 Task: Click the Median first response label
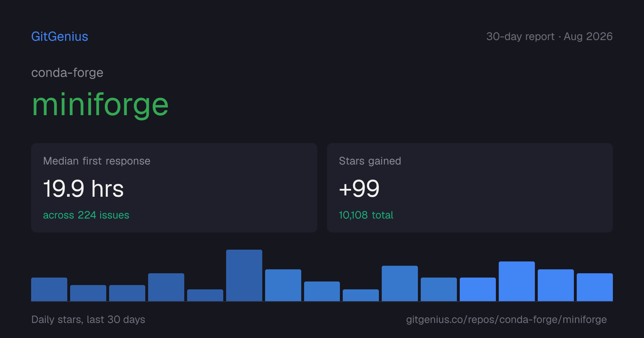click(97, 161)
